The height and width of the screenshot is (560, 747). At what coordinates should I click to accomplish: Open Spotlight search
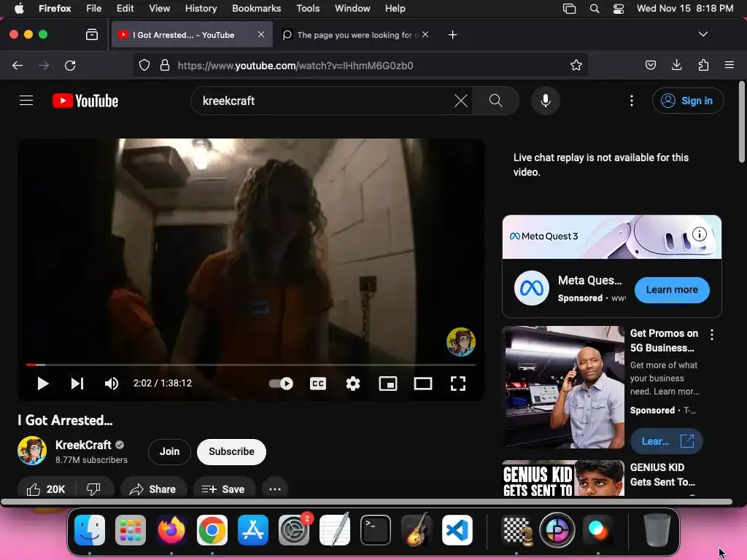[x=594, y=9]
